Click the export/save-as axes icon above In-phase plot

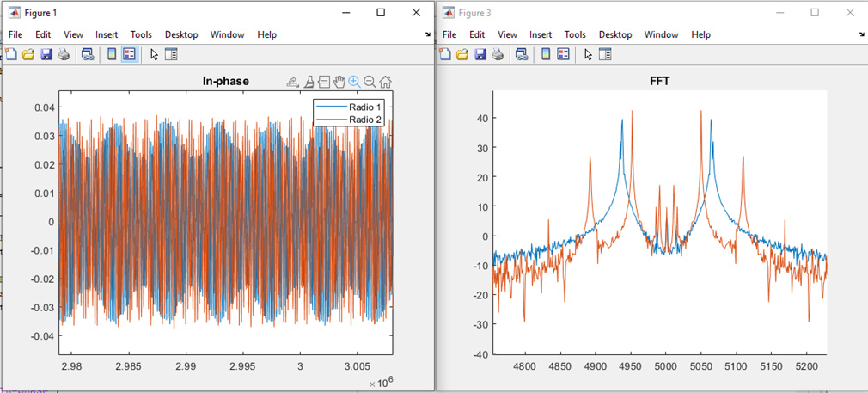293,82
